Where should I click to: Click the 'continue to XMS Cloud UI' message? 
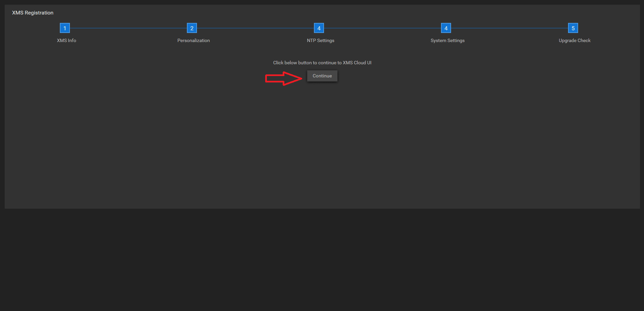tap(322, 63)
